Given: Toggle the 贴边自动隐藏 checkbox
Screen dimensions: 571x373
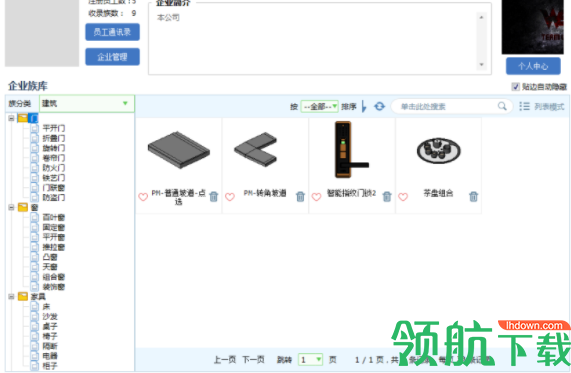Looking at the screenshot, I should [x=515, y=87].
